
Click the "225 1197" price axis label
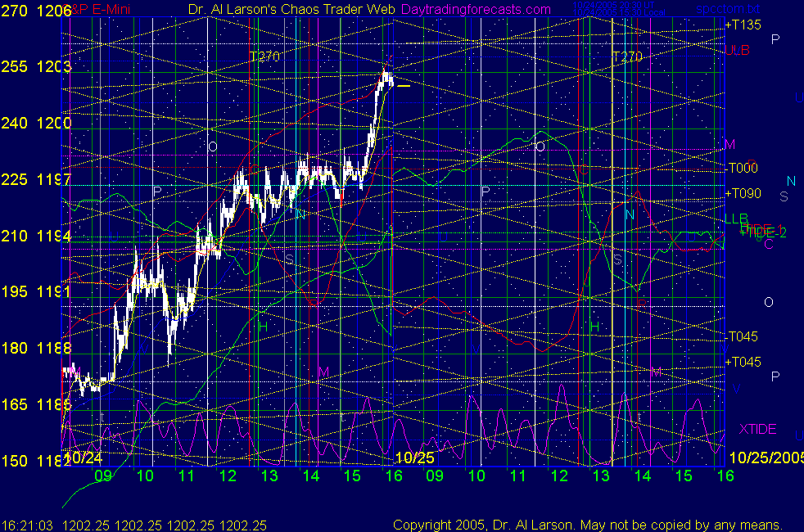36,179
